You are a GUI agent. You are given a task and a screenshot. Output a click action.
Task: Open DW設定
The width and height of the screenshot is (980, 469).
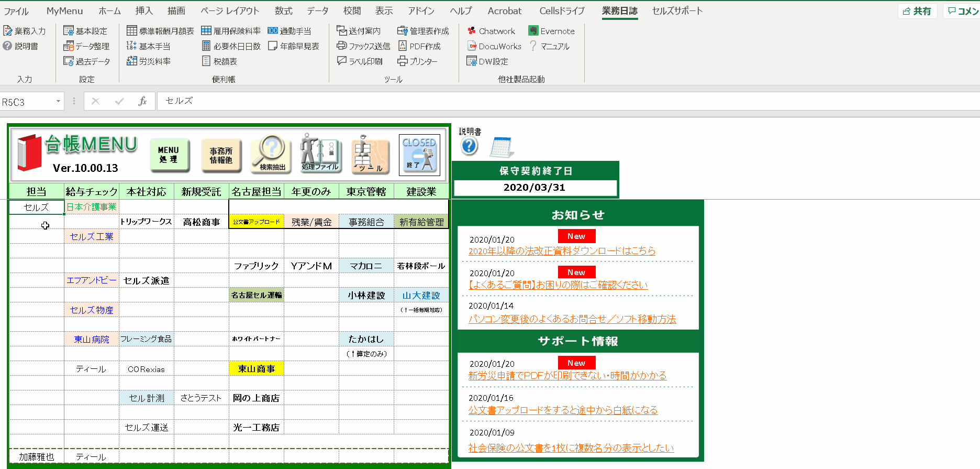point(487,61)
